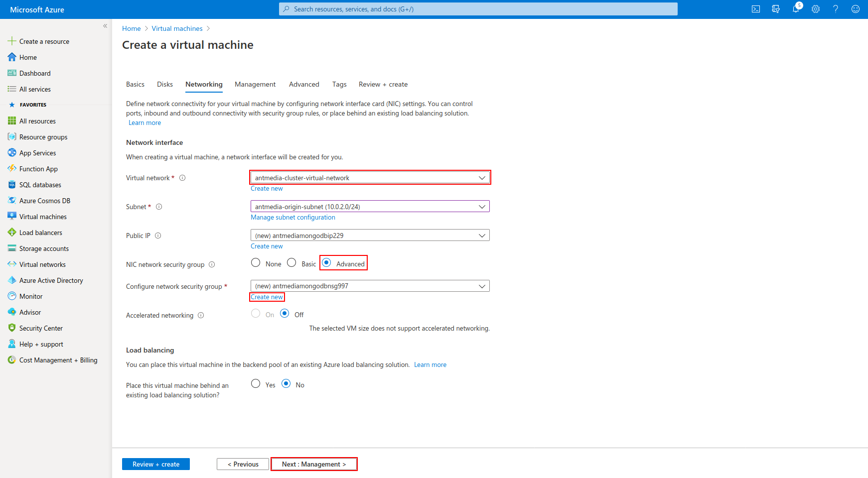
Task: Open All resources in favorites
Action: pyautogui.click(x=37, y=121)
